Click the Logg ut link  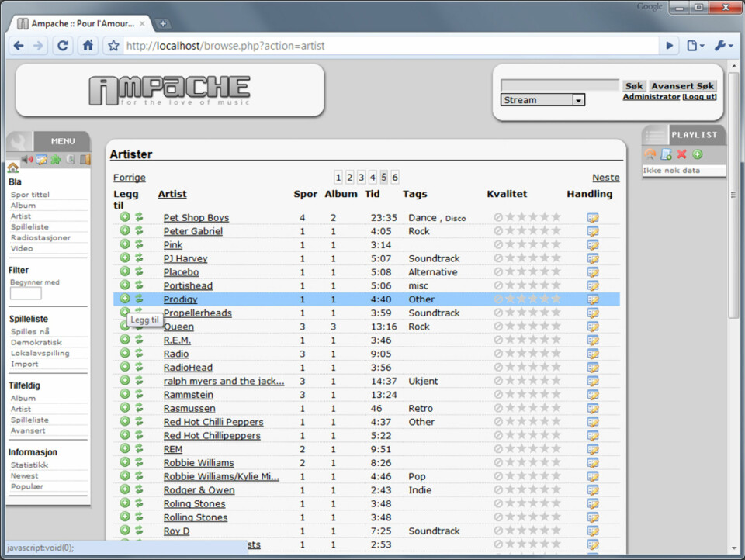pos(699,97)
